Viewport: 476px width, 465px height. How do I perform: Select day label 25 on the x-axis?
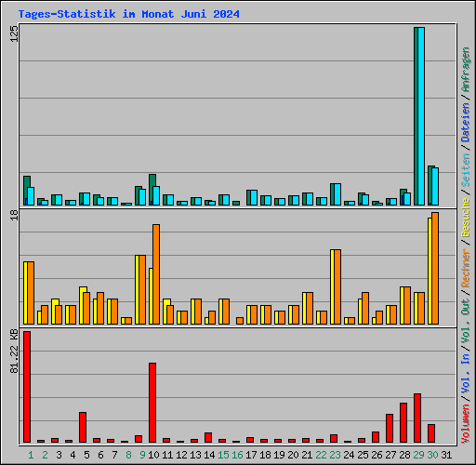363,455
